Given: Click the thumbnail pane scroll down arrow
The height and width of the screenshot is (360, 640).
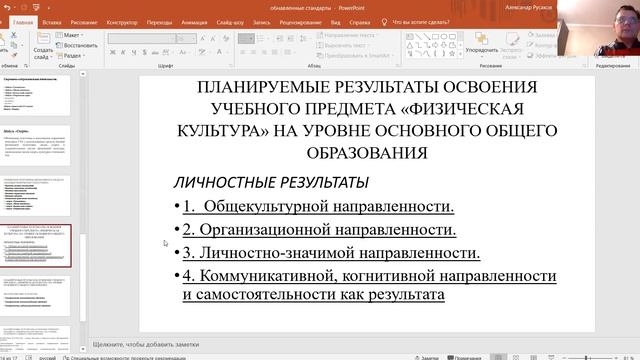Looking at the screenshot, I should [x=83, y=349].
